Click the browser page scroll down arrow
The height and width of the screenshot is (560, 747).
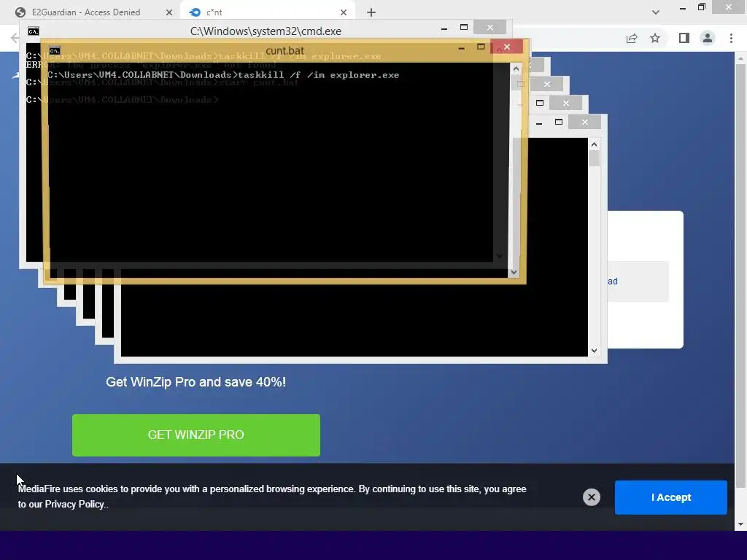(x=740, y=524)
